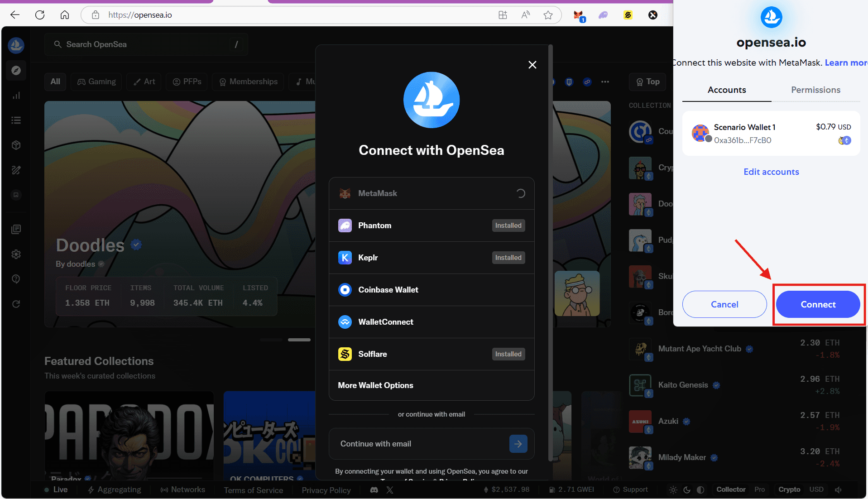868x499 pixels.
Task: Open the cube-shaped icon in sidebar
Action: [x=16, y=145]
